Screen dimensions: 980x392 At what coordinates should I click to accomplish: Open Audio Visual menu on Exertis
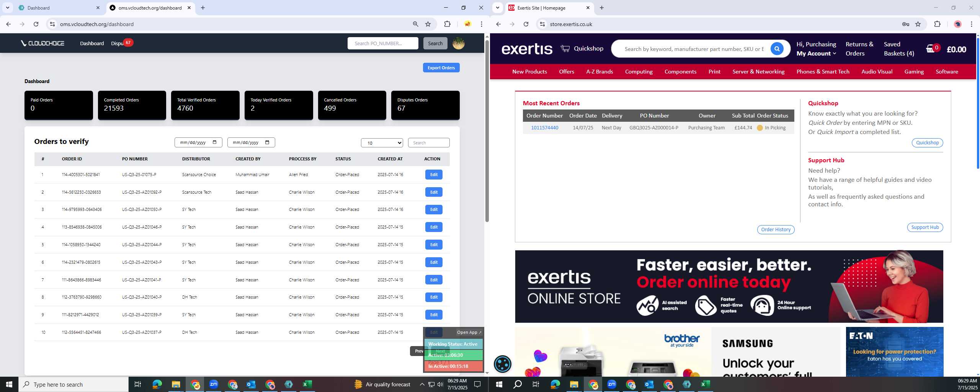click(x=877, y=72)
